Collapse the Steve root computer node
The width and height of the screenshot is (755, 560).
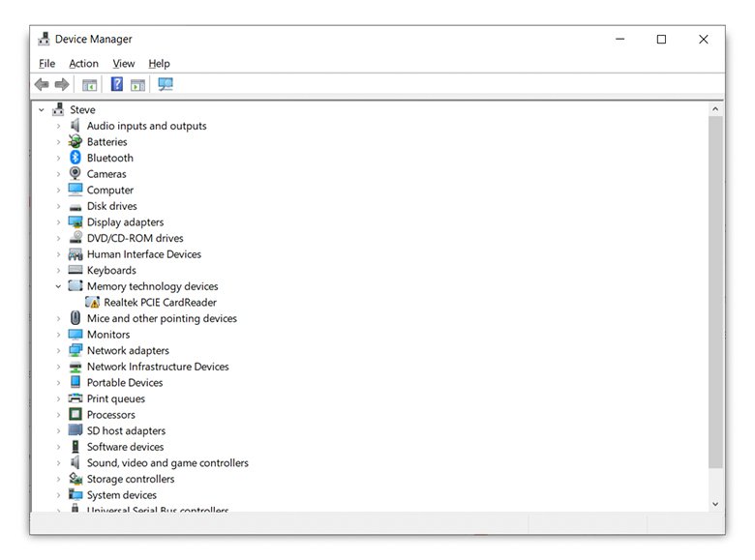pyautogui.click(x=42, y=110)
